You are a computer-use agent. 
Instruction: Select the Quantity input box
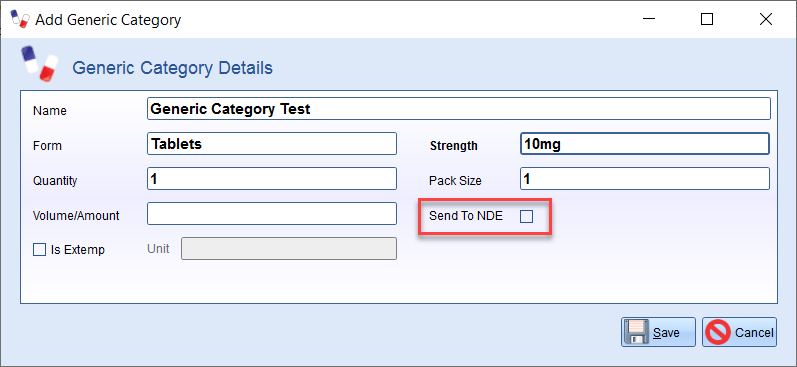[x=272, y=179]
